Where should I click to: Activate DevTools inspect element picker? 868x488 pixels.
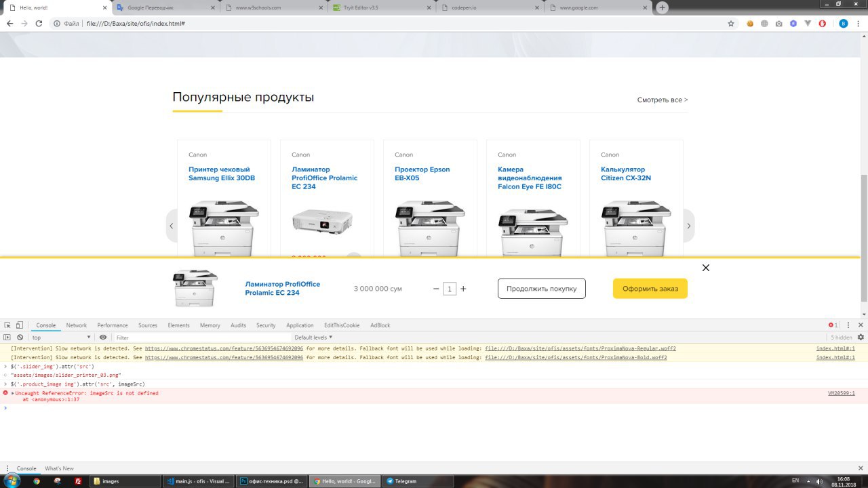(x=7, y=325)
